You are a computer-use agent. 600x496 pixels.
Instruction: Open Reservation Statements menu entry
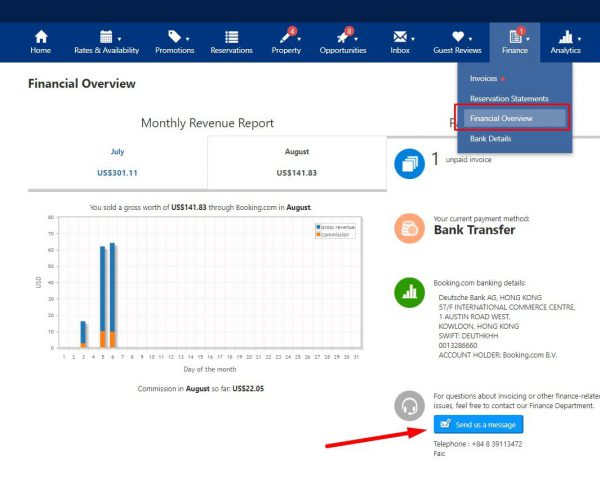pyautogui.click(x=509, y=99)
